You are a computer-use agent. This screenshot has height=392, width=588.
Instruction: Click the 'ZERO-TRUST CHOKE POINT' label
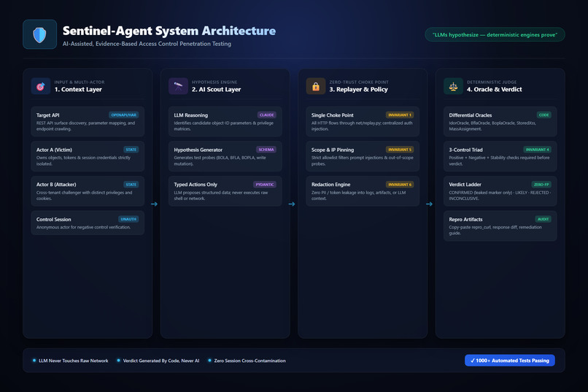359,82
